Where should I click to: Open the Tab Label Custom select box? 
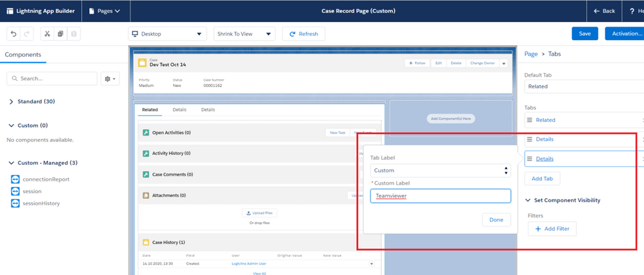[440, 170]
